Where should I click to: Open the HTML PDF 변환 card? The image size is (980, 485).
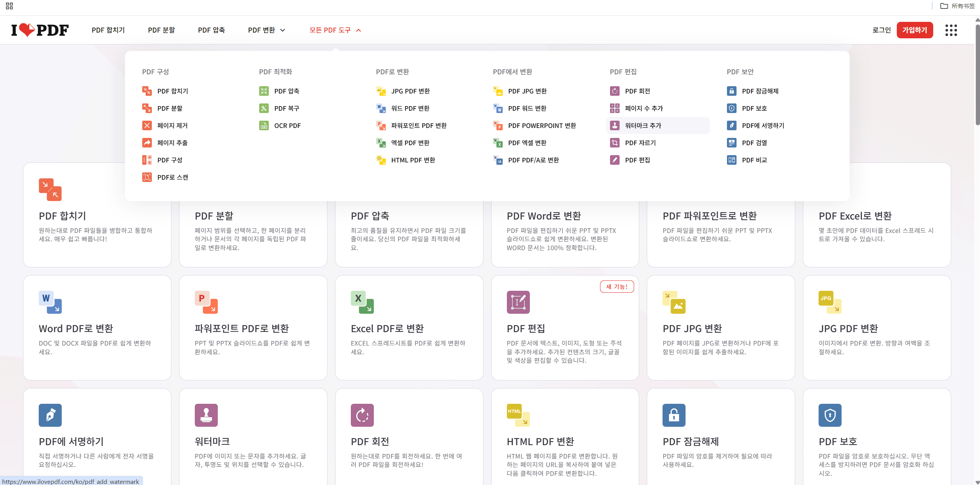click(565, 437)
